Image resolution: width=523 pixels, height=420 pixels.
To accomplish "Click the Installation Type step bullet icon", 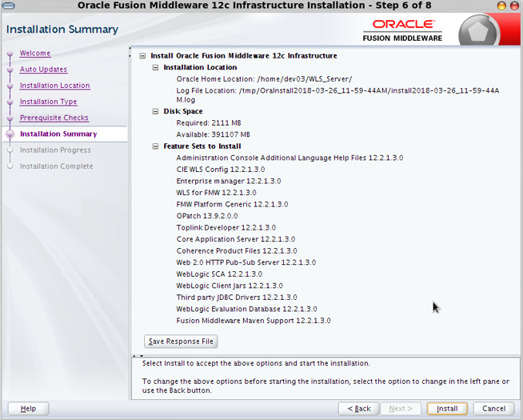I will [10, 102].
